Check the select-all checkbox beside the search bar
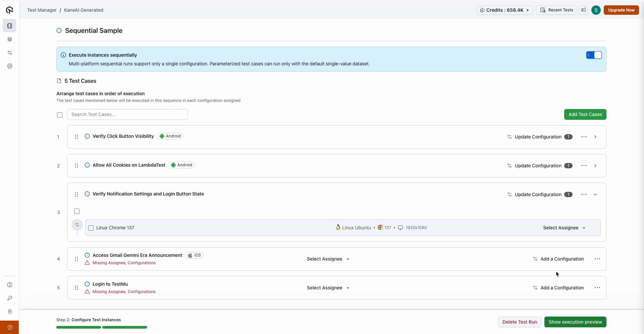The width and height of the screenshot is (644, 334). [60, 115]
